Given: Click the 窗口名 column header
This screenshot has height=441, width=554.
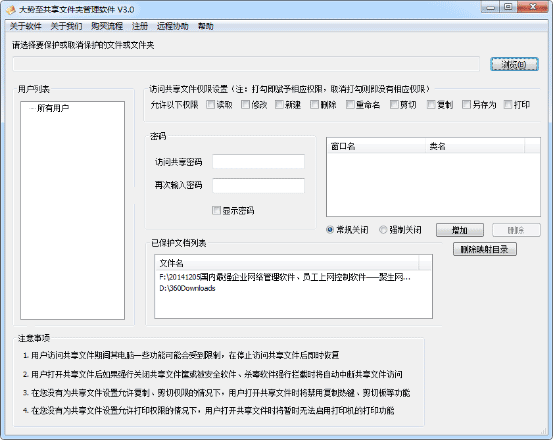Looking at the screenshot, I should pyautogui.click(x=376, y=146).
